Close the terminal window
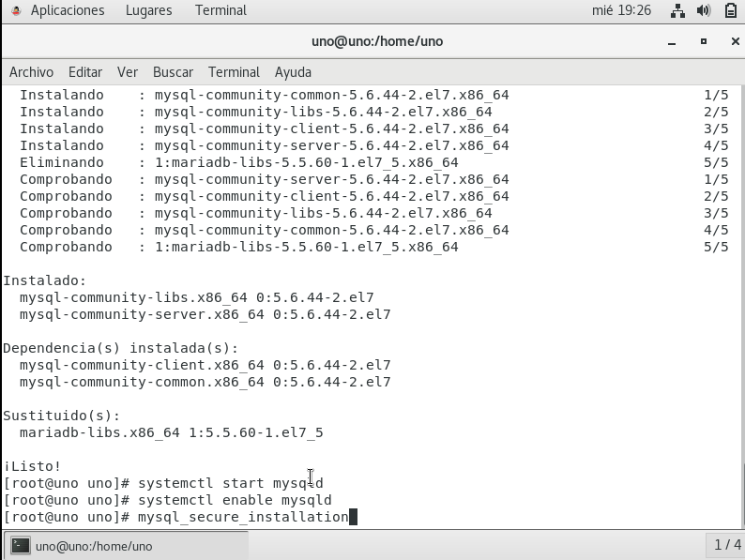 tap(735, 42)
